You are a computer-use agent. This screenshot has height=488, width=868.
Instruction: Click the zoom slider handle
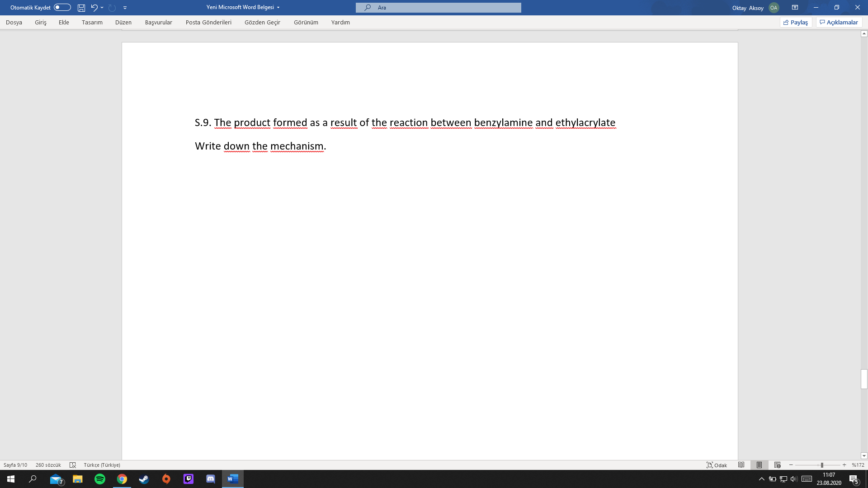click(822, 465)
